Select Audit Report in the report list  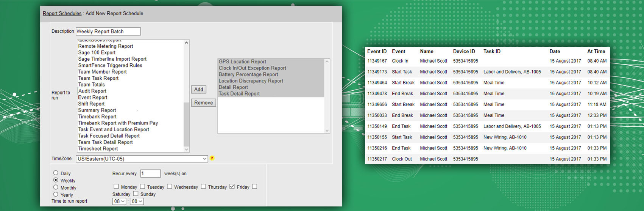pyautogui.click(x=92, y=91)
